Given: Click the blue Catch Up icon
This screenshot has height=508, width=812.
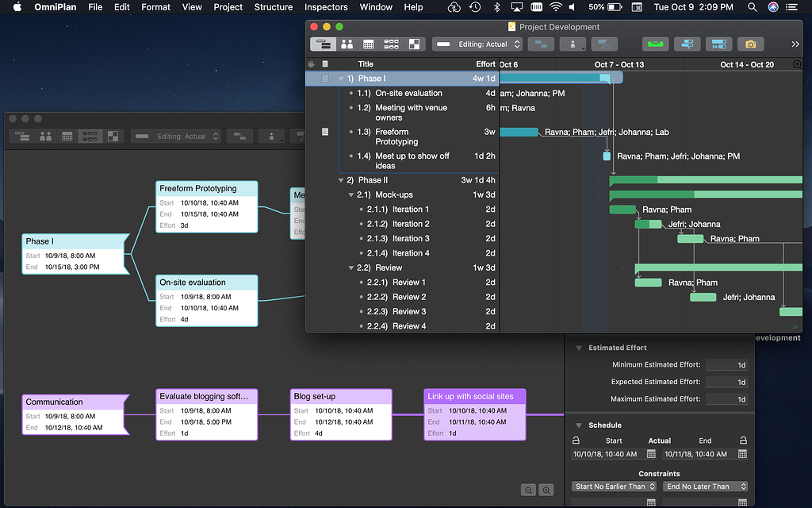Looking at the screenshot, I should 718,44.
